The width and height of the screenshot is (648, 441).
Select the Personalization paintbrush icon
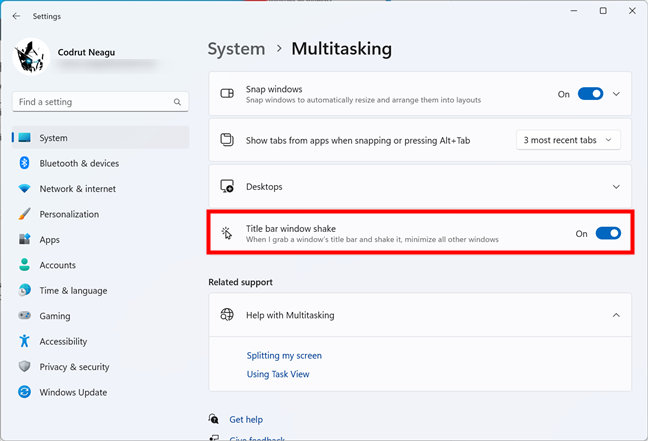point(25,214)
